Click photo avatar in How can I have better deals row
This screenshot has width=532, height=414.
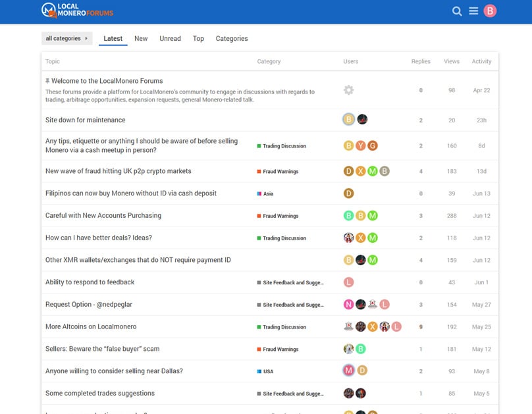pyautogui.click(x=348, y=238)
